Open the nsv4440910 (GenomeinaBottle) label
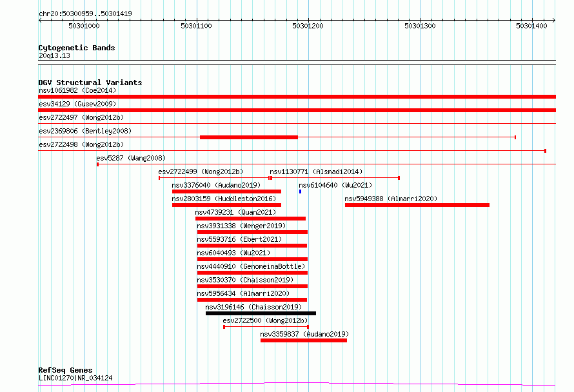This screenshot has height=392, width=574. point(251,266)
